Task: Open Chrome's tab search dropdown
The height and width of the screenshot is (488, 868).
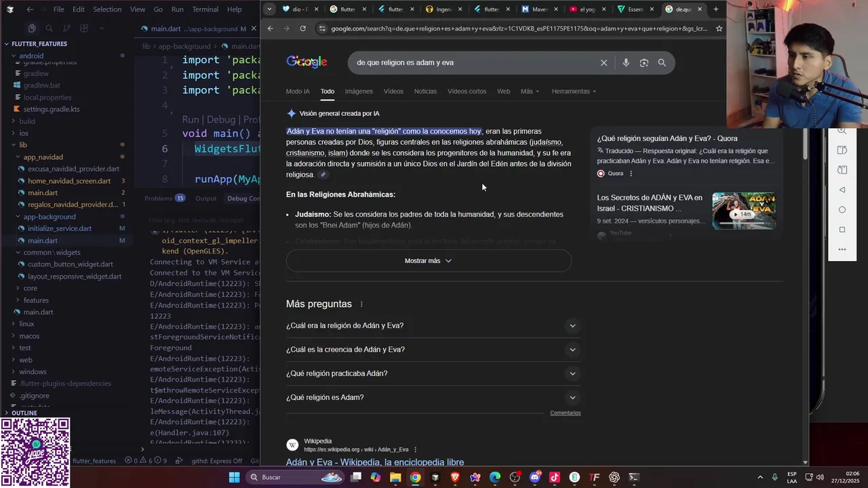Action: click(x=269, y=9)
